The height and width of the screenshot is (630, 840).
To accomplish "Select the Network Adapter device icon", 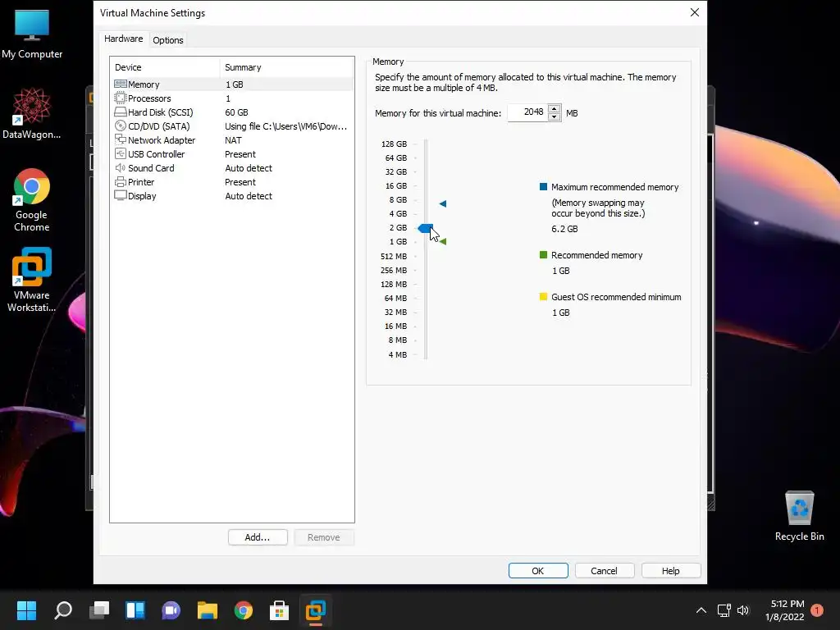I will [x=121, y=139].
